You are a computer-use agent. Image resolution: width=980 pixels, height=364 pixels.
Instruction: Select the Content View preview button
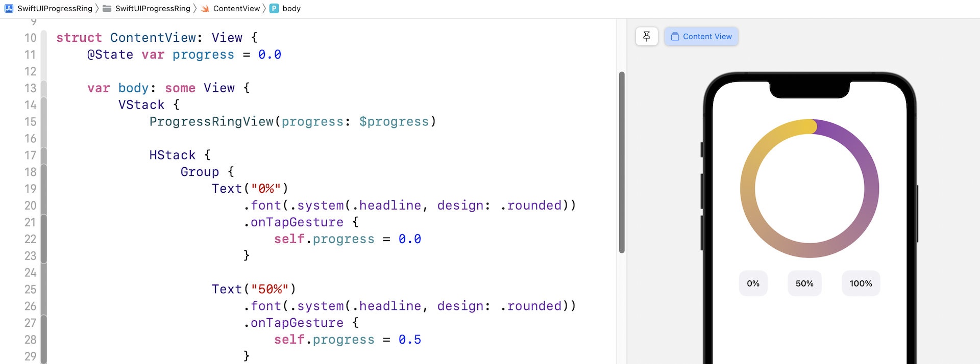(x=701, y=36)
